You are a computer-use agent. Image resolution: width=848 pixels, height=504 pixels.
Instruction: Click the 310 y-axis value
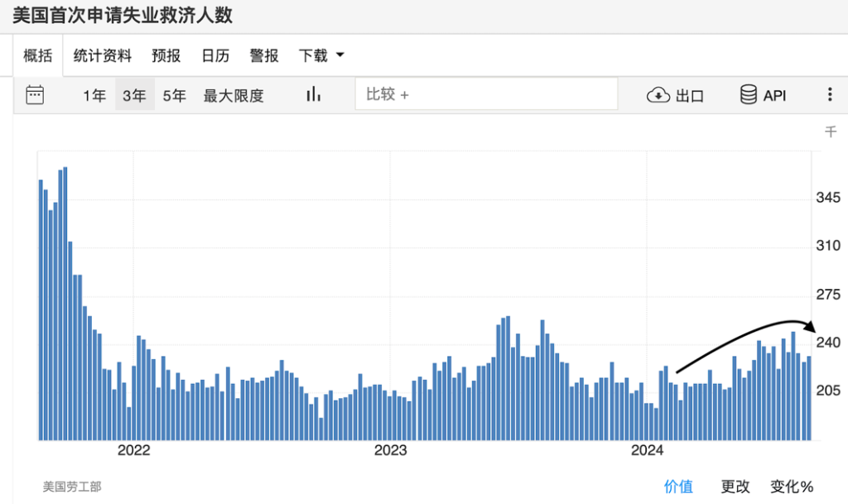[828, 246]
